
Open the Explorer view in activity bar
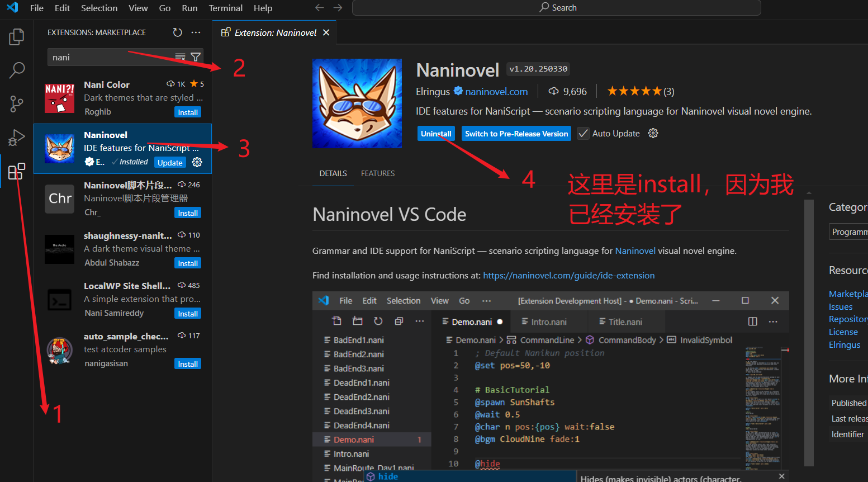(x=17, y=37)
